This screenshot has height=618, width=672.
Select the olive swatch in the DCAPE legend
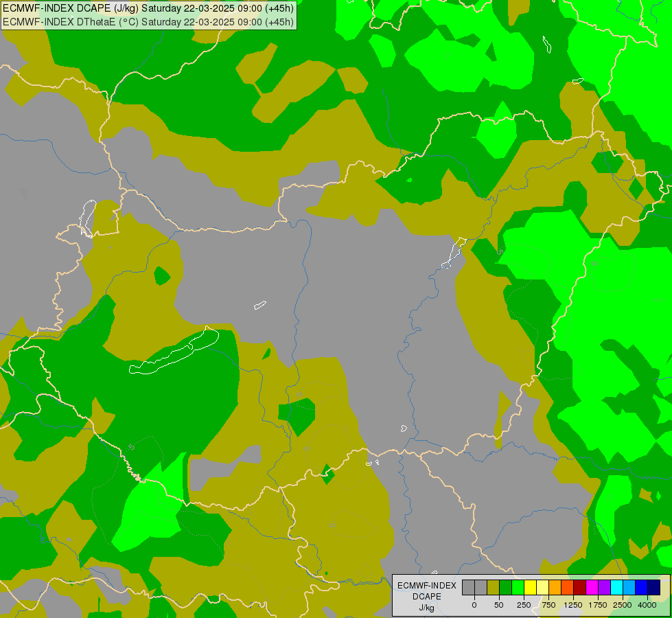493,588
